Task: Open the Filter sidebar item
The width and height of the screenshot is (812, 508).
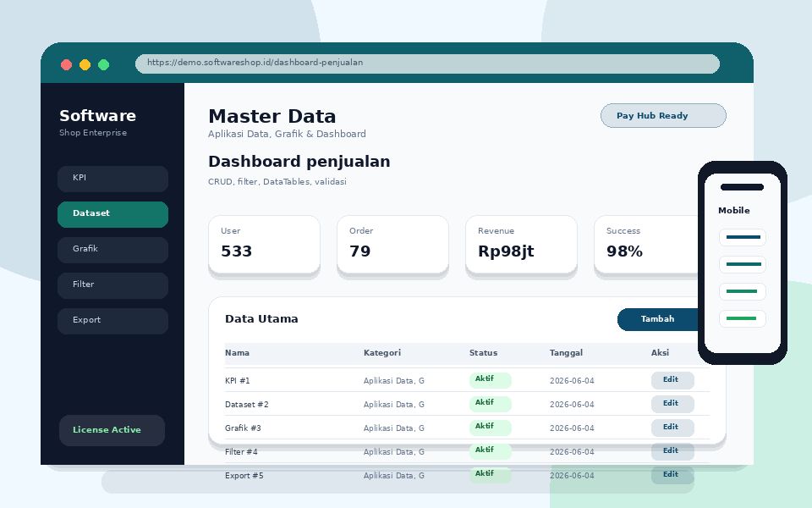Action: coord(112,285)
